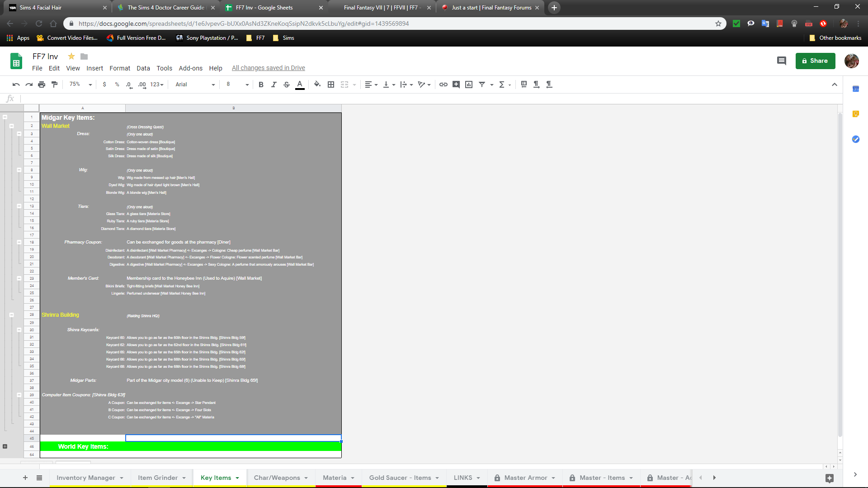Image resolution: width=868 pixels, height=488 pixels.
Task: Add a new sheet
Action: coord(25,478)
